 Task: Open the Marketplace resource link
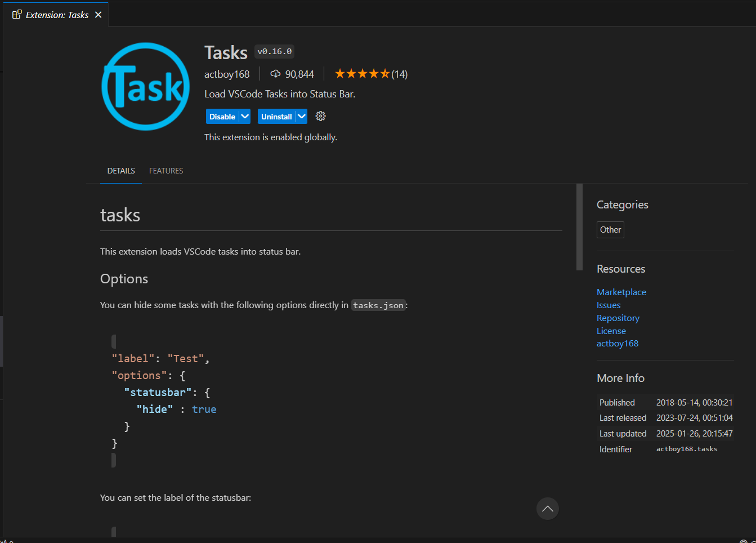(x=621, y=292)
